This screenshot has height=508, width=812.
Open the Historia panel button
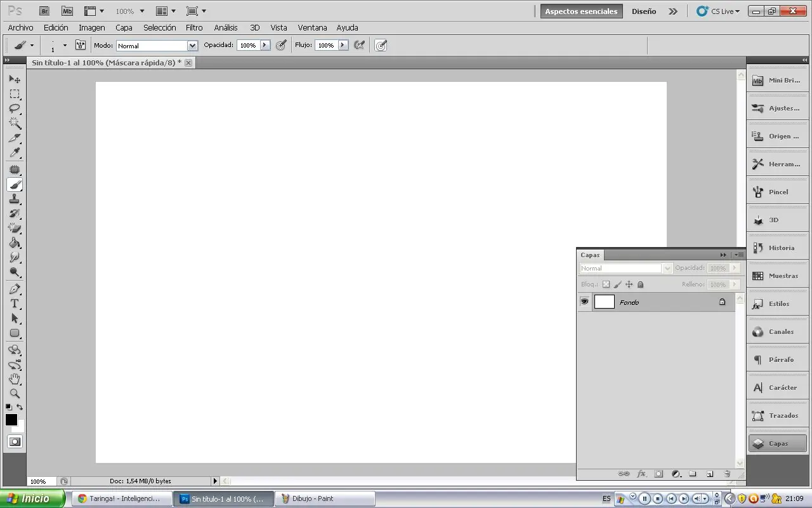tap(778, 248)
